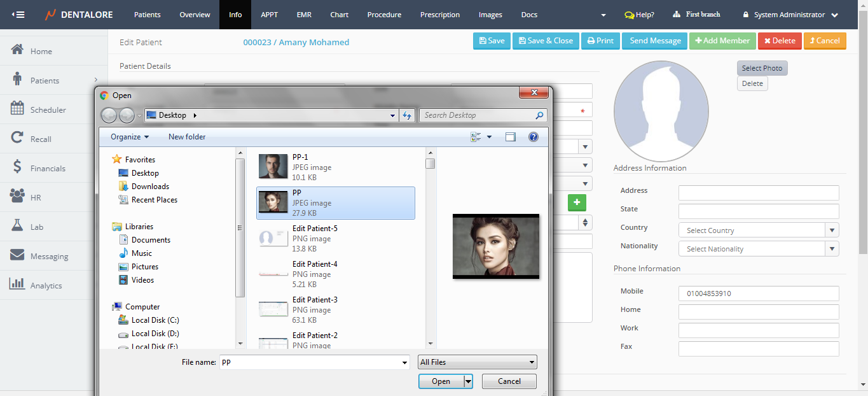
Task: Toggle the preview pane button
Action: (510, 137)
